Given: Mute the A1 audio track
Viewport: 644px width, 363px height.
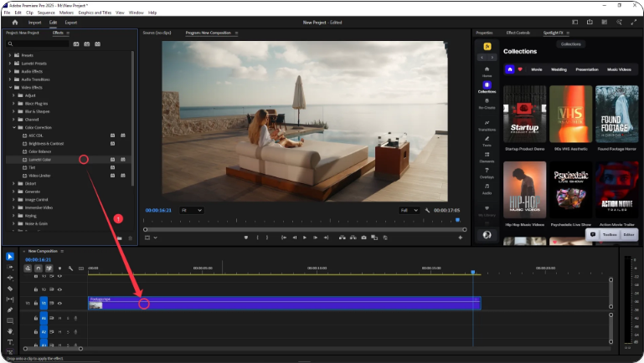Looking at the screenshot, I should tap(59, 318).
